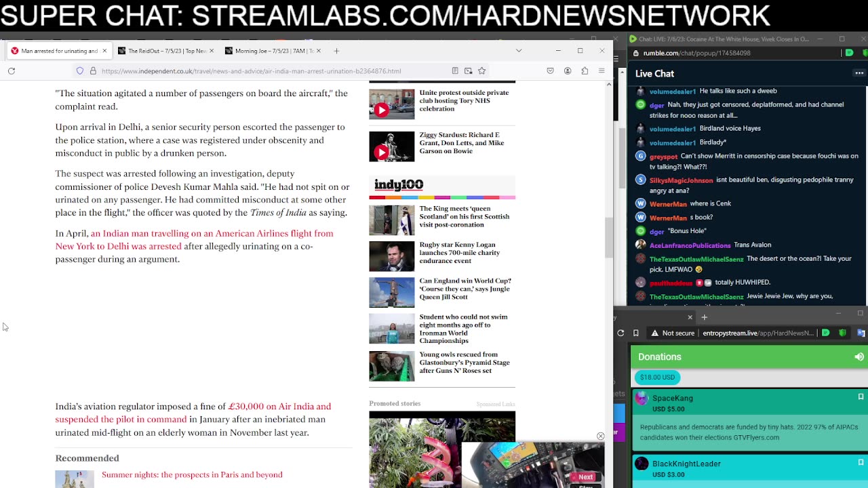Viewport: 868px width, 488px height.
Task: Click green shield icon in entropystream toolbar
Action: point(842,333)
